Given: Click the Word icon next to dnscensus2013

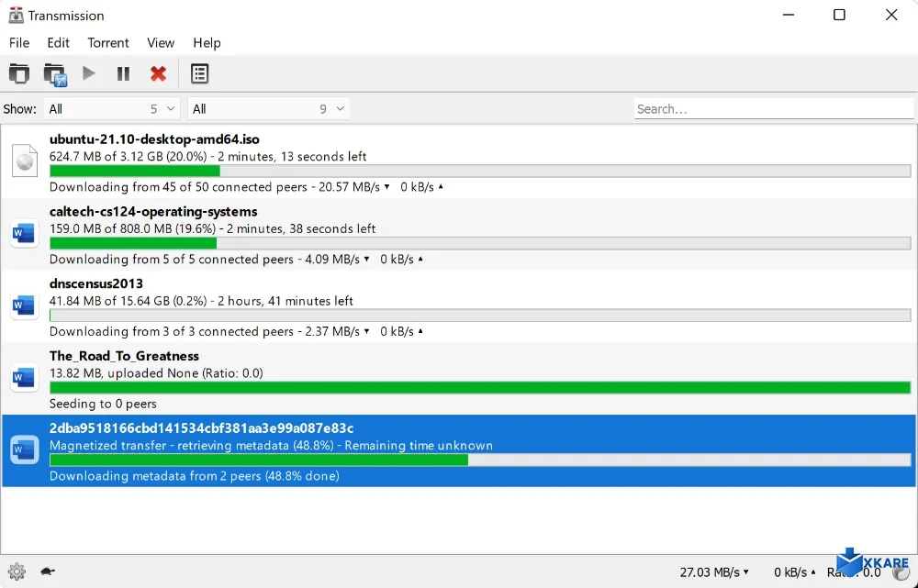Looking at the screenshot, I should tap(25, 305).
